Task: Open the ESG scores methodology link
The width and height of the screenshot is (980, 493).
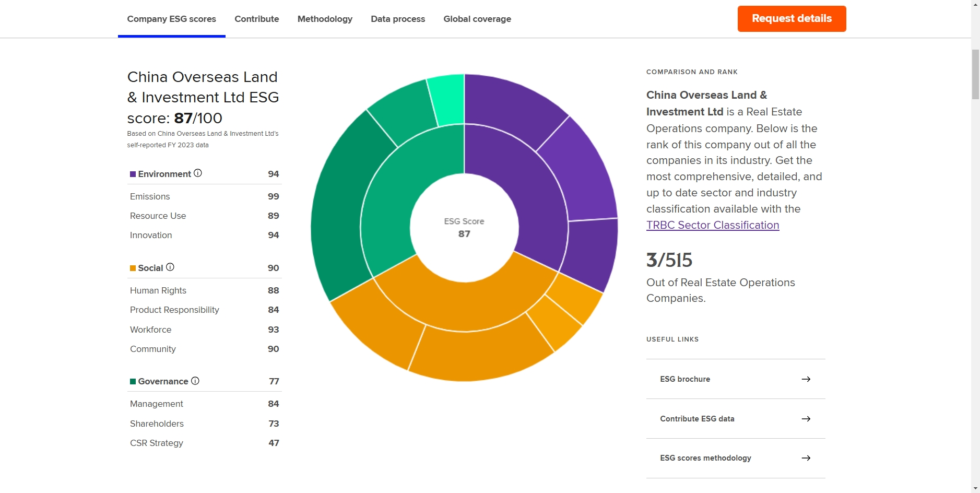Action: coord(736,458)
